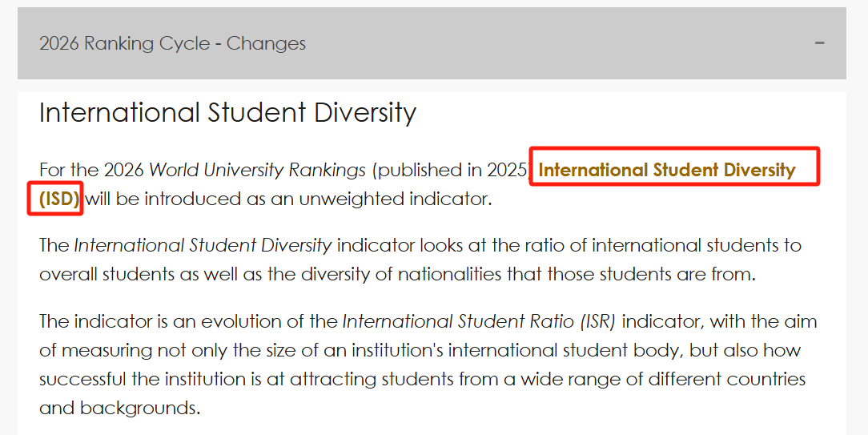This screenshot has width=868, height=435.
Task: Click the text "(published in 2025)"
Action: click(x=451, y=170)
